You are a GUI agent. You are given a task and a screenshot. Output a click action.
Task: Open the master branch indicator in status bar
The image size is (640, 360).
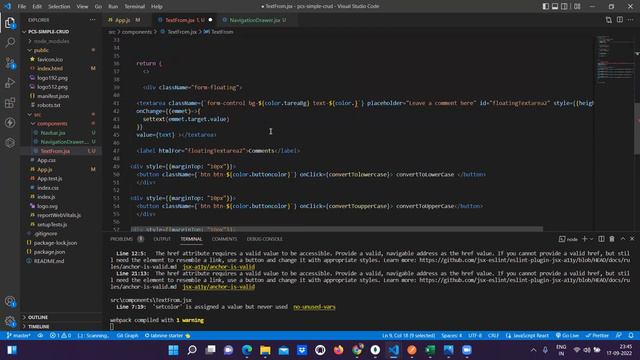[x=19, y=336]
